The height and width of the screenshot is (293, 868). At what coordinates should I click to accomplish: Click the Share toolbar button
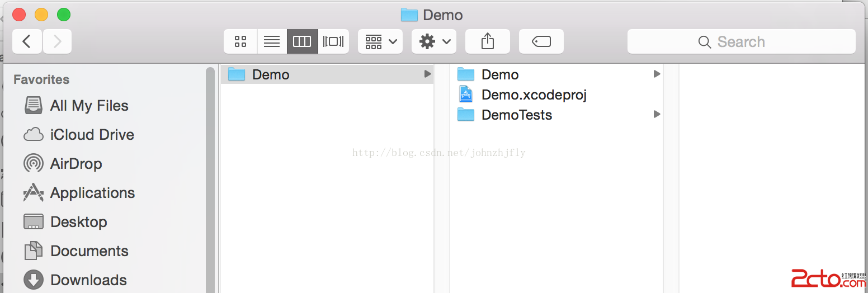point(488,41)
